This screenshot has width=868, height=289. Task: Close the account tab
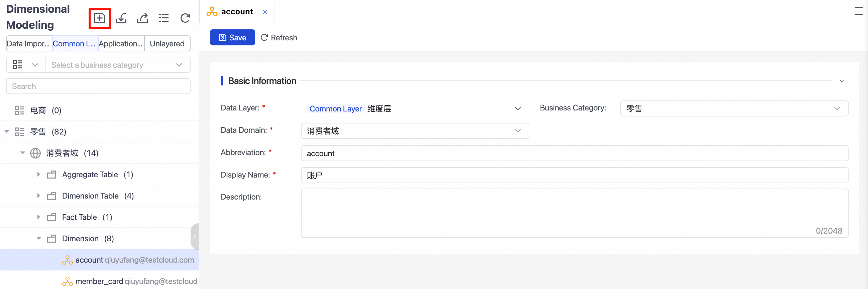point(265,12)
